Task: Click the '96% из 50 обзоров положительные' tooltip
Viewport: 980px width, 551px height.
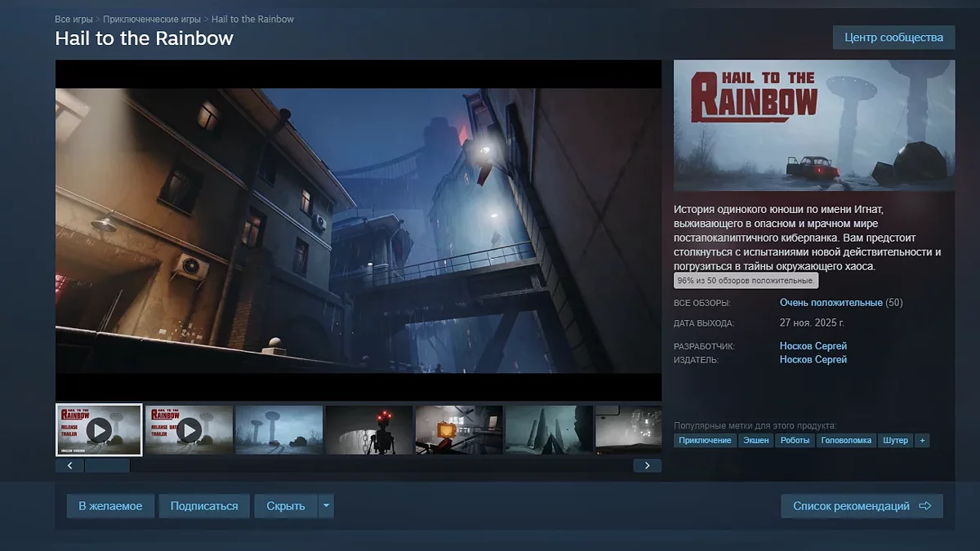Action: pyautogui.click(x=746, y=281)
